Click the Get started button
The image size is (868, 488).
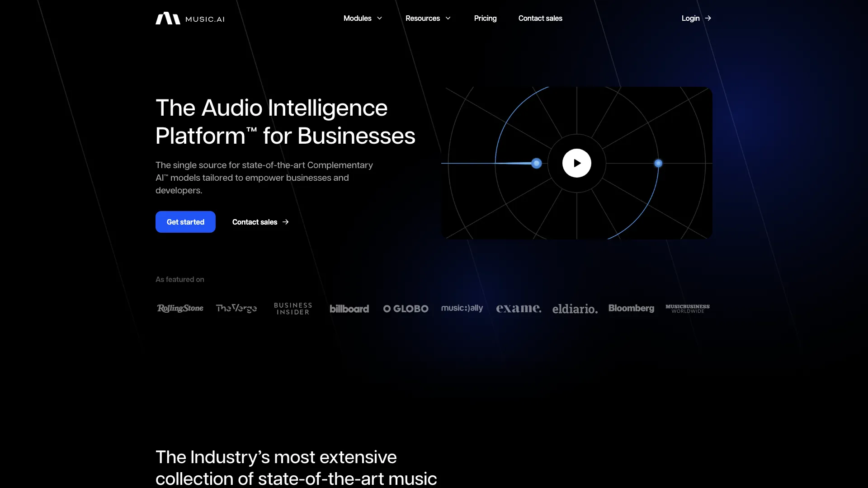[x=185, y=222]
